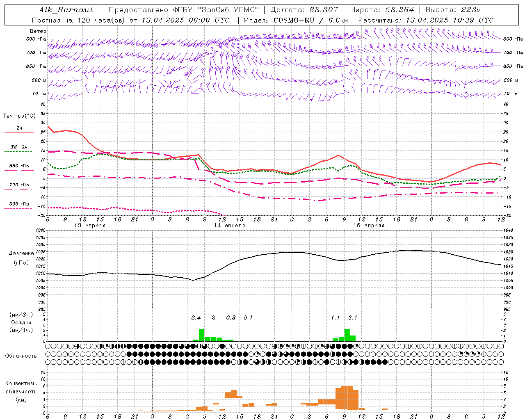Select 'Рассчитано: 13.04.2025 10:39 UTC' text

426,20
